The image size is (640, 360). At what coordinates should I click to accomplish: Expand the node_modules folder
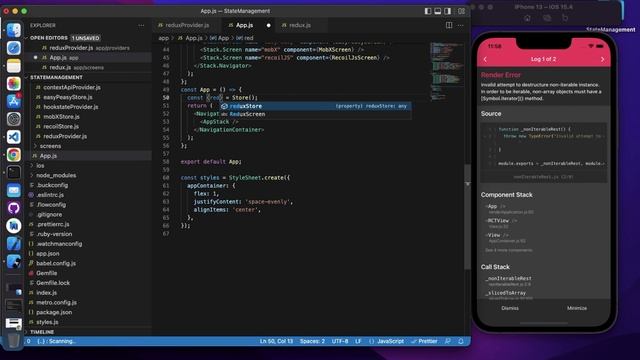(x=56, y=176)
